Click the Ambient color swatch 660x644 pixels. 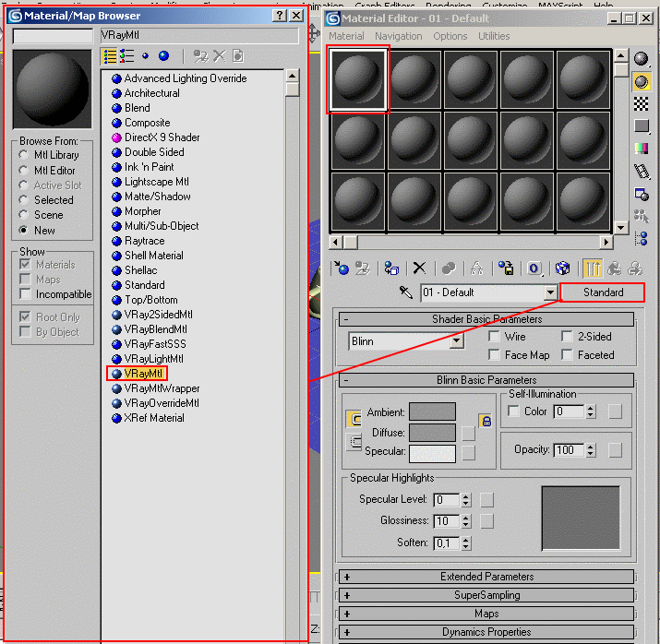[432, 411]
